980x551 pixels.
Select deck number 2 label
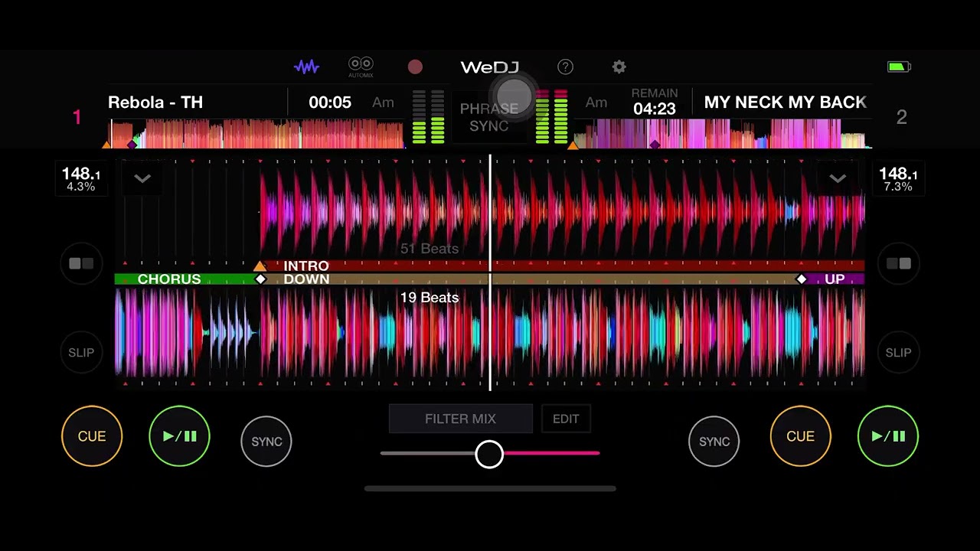tap(902, 117)
